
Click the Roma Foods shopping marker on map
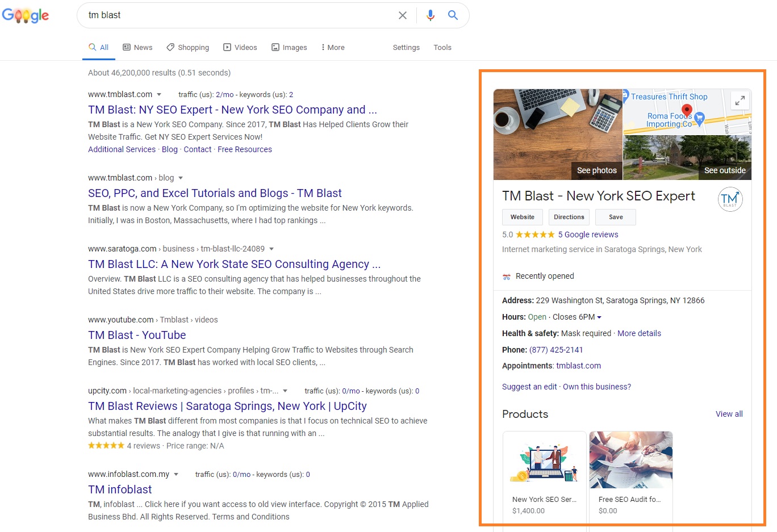(x=700, y=118)
